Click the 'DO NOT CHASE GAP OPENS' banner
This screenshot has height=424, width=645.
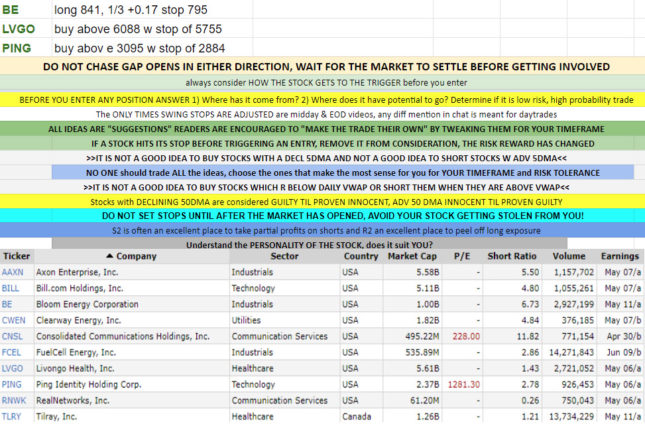[322, 66]
